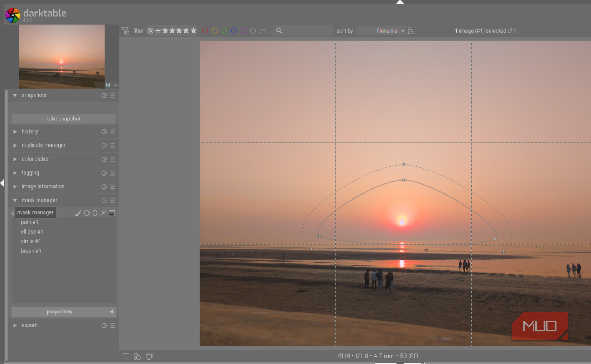Click the second darkroom display icon
This screenshot has width=591, height=364.
coord(149,356)
